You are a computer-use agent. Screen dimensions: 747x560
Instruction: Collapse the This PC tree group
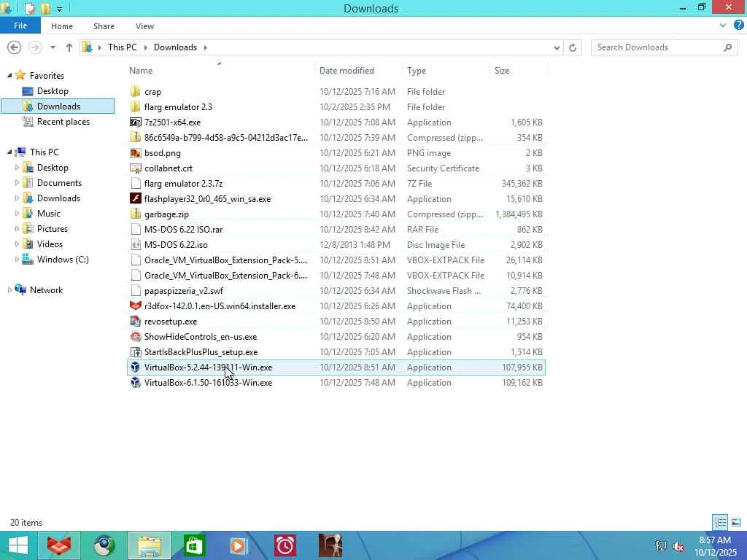point(9,152)
